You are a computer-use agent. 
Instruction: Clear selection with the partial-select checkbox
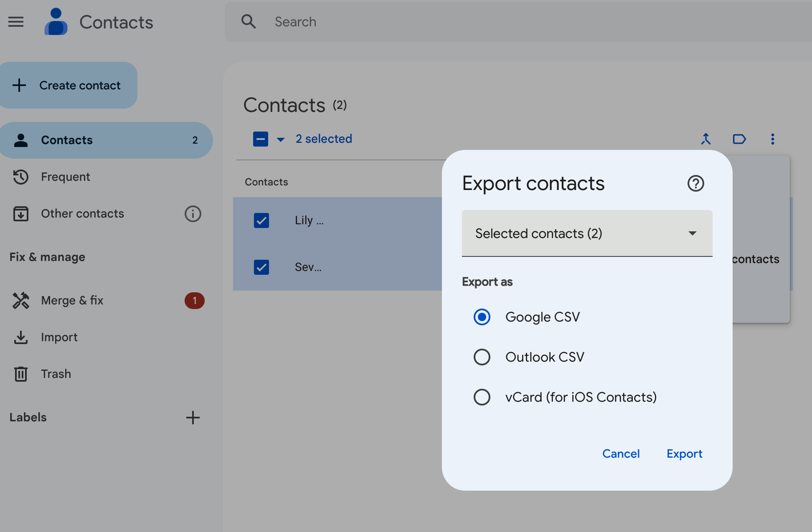[x=260, y=139]
